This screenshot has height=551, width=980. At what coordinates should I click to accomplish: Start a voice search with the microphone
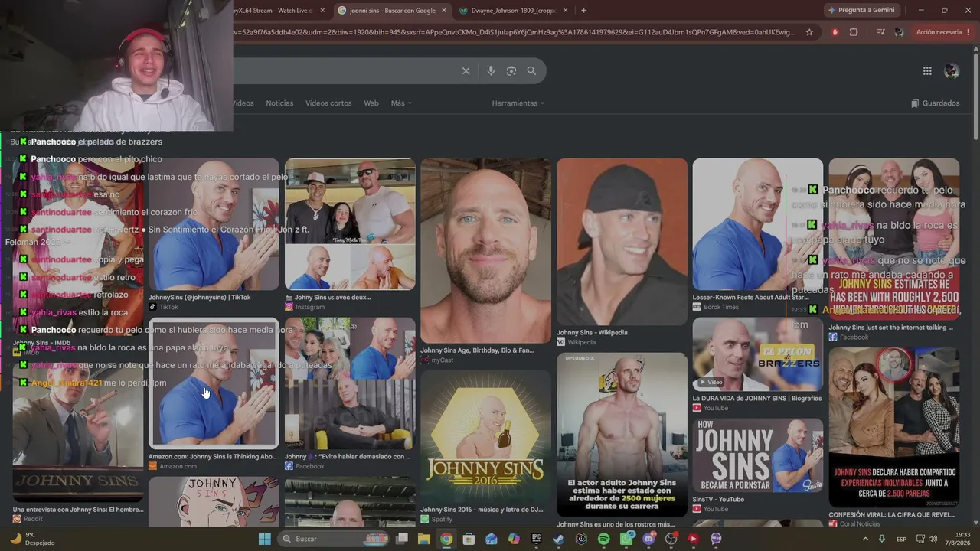coord(491,71)
